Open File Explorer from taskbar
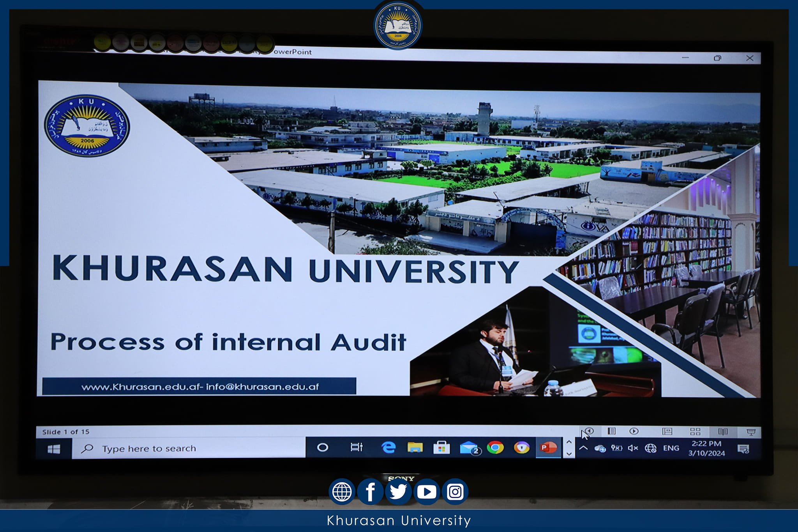Screen dimensions: 798x532 pos(415,447)
